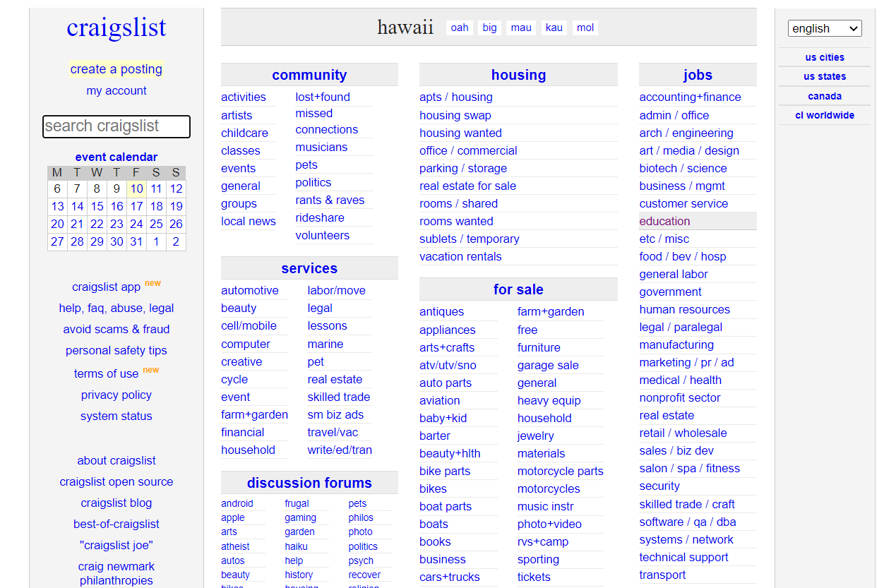Open missed connections listings
This screenshot has width=896, height=588.
click(327, 121)
